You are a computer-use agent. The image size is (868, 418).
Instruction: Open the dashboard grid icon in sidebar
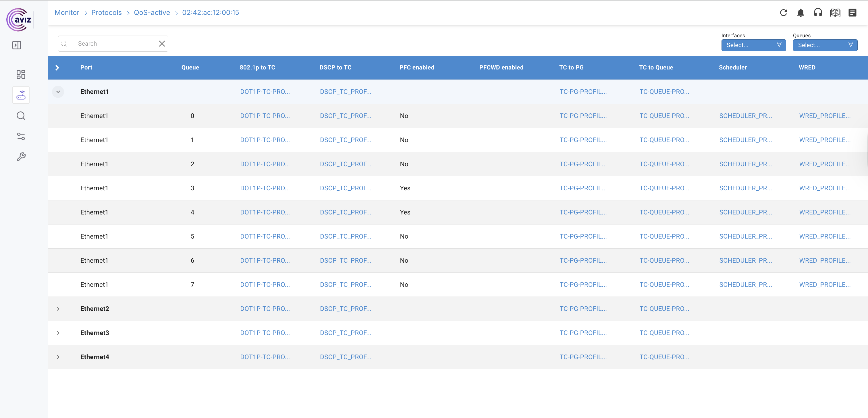point(21,74)
